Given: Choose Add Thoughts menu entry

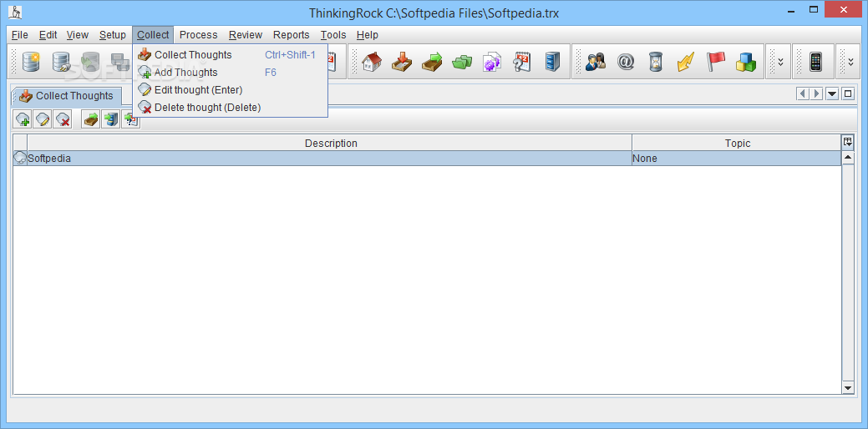Looking at the screenshot, I should coord(230,73).
